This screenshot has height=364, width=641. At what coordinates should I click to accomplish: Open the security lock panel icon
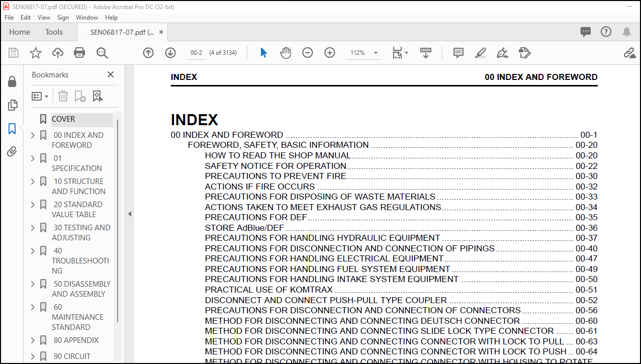tap(12, 82)
